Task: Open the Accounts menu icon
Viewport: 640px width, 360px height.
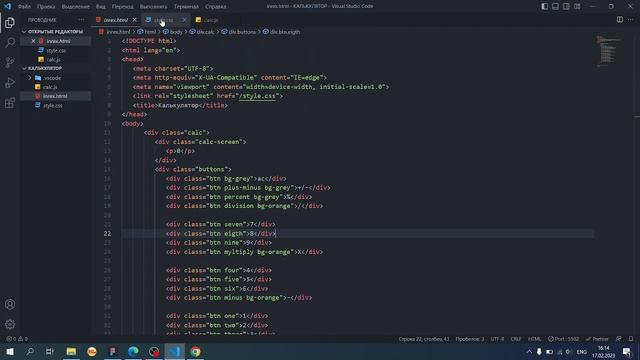Action: 10,304
